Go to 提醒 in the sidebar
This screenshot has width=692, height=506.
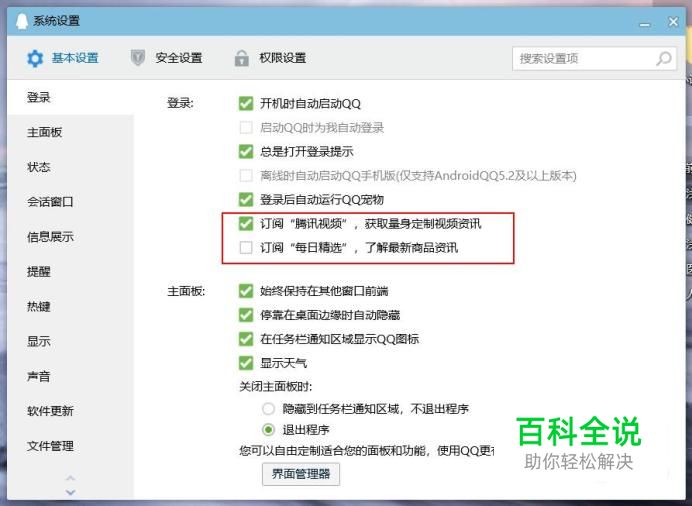[70, 272]
